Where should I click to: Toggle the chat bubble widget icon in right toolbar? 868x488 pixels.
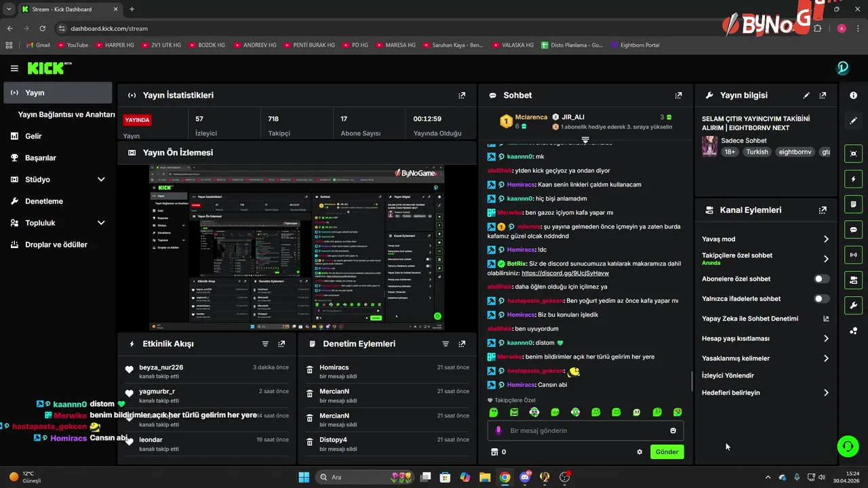tap(854, 230)
